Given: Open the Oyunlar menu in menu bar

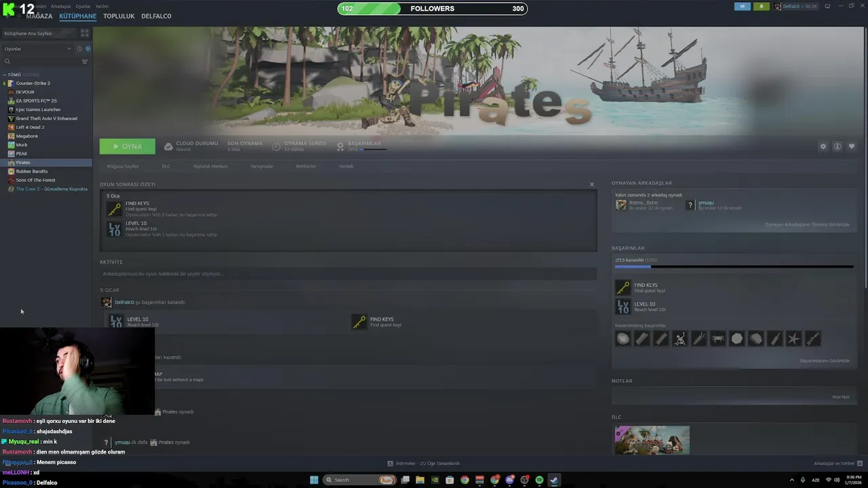Looking at the screenshot, I should tap(83, 6).
